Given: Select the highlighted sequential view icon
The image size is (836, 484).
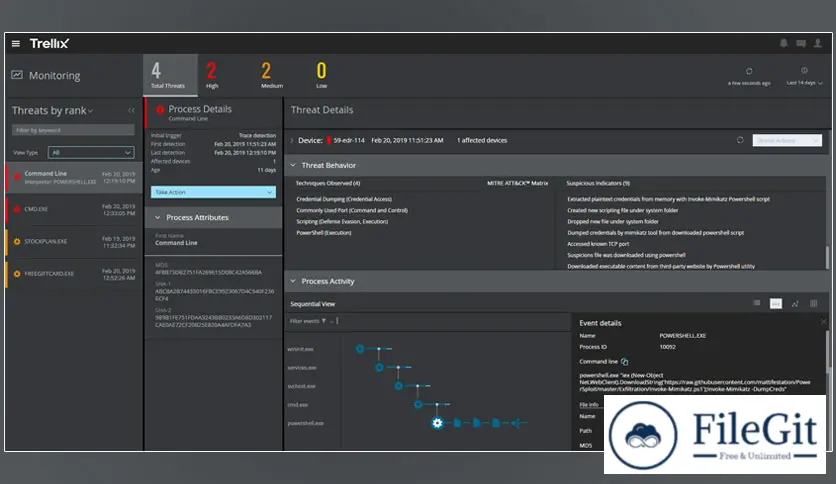Looking at the screenshot, I should point(776,304).
